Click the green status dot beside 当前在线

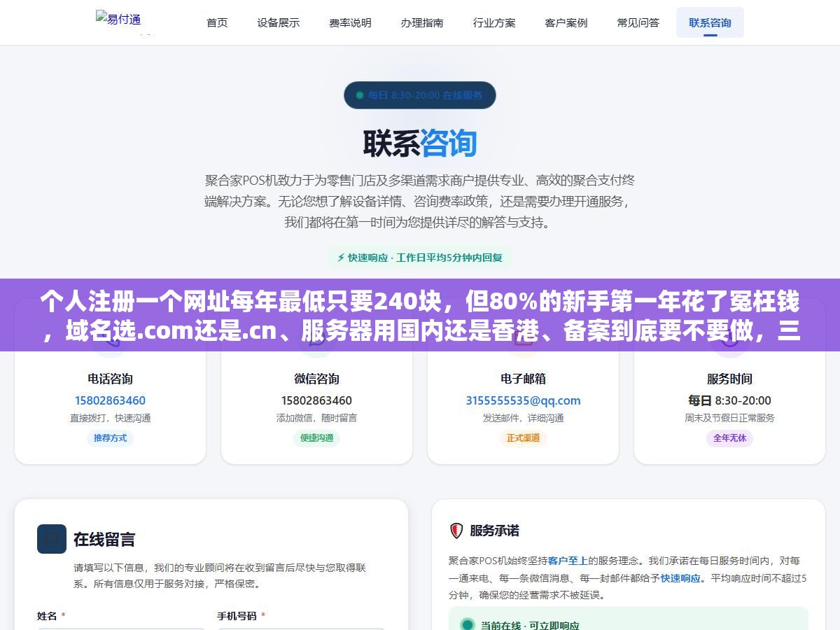[467, 624]
